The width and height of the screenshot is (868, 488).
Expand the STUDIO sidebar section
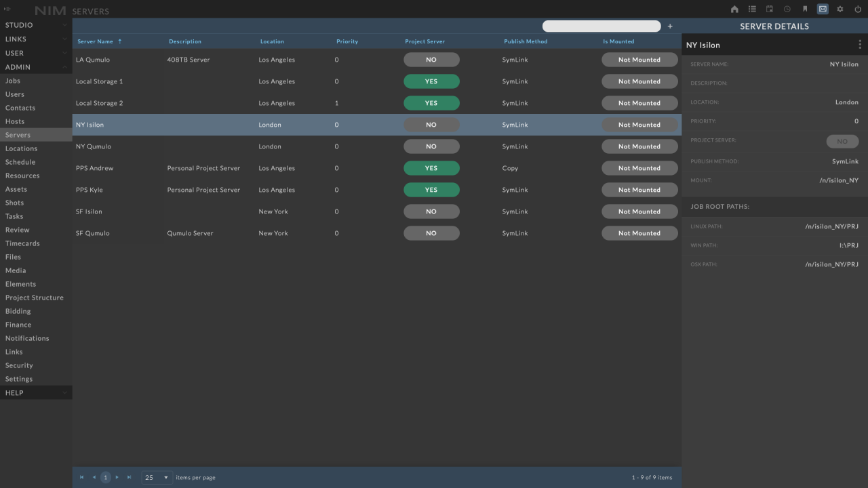(35, 25)
